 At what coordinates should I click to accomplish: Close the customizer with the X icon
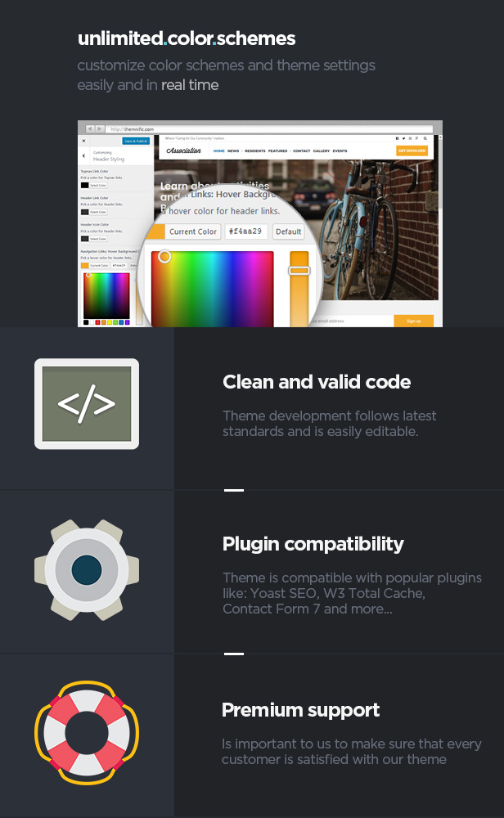pyautogui.click(x=83, y=141)
